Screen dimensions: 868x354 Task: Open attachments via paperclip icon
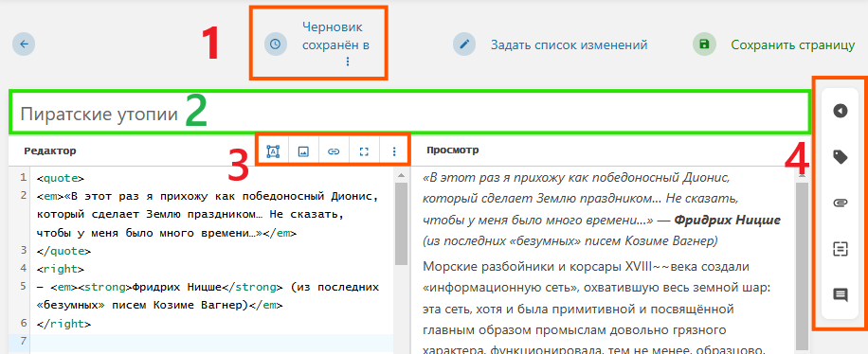[841, 203]
